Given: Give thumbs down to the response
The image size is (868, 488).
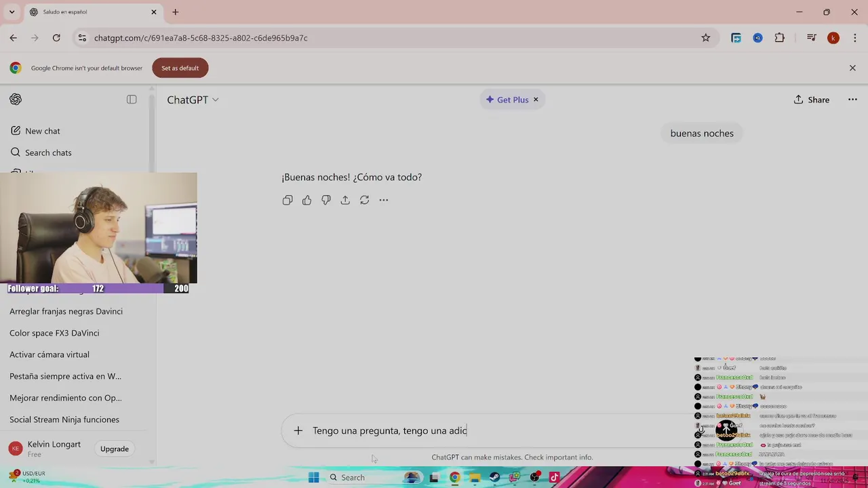Looking at the screenshot, I should pos(326,200).
